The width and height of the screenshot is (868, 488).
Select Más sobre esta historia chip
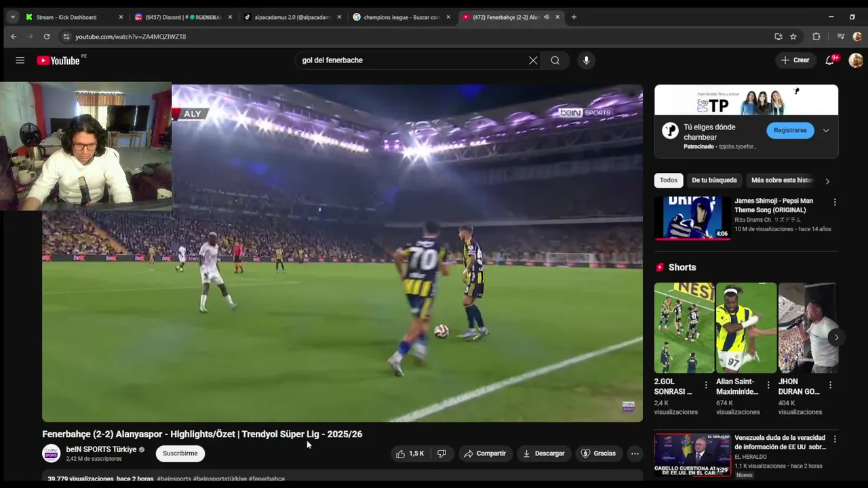pos(781,180)
